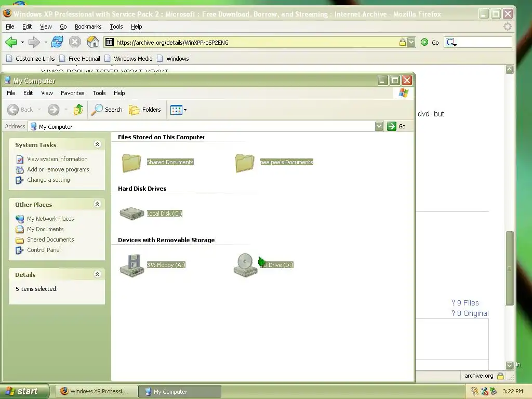
Task: Open the Firefox Go menu
Action: tap(63, 26)
